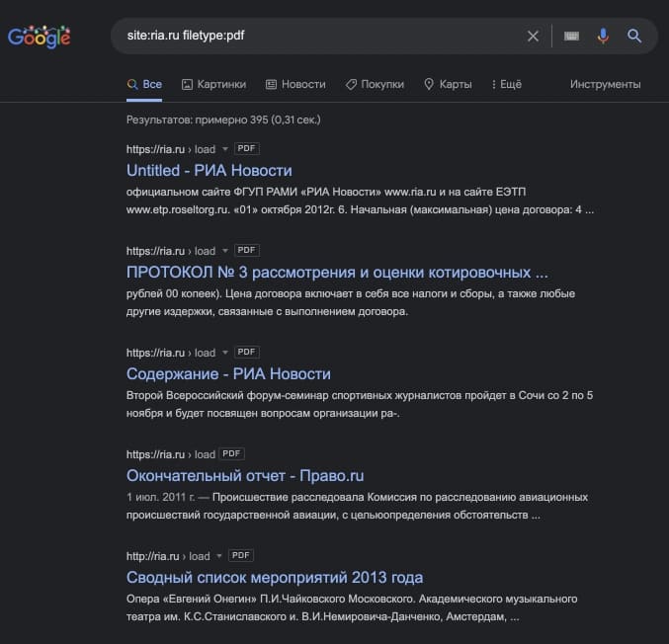669x644 pixels.
Task: Click PDF badge of Сводный список result
Action: (x=241, y=555)
